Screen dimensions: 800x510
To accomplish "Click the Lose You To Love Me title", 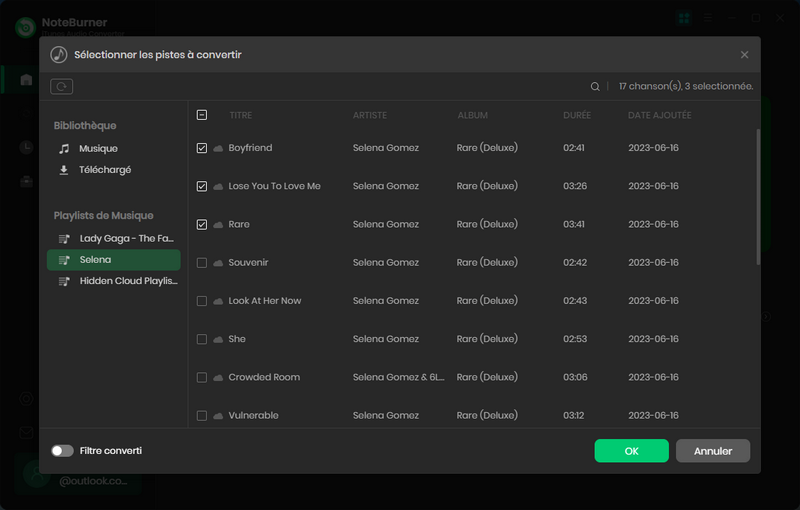I will click(274, 186).
